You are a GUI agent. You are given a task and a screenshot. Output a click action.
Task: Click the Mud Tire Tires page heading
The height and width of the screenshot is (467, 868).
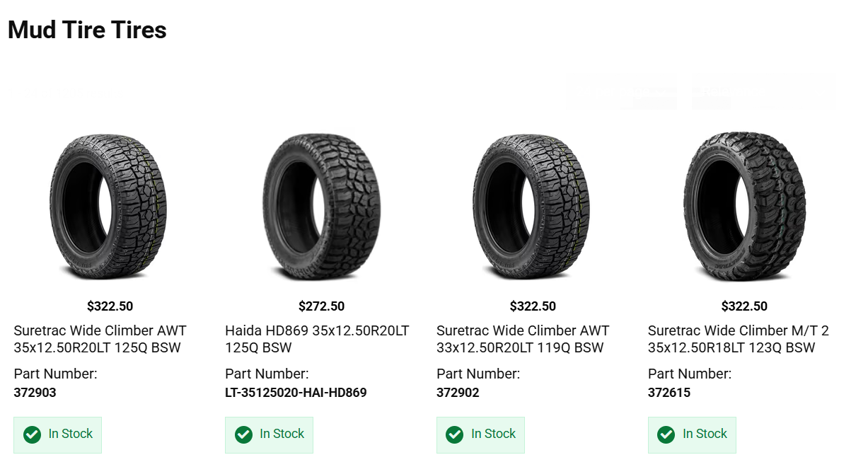(87, 30)
